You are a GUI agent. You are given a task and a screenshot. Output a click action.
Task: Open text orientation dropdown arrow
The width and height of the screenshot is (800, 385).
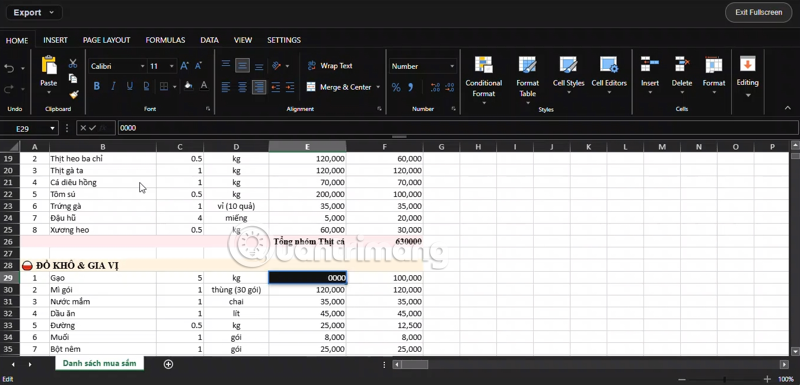287,66
